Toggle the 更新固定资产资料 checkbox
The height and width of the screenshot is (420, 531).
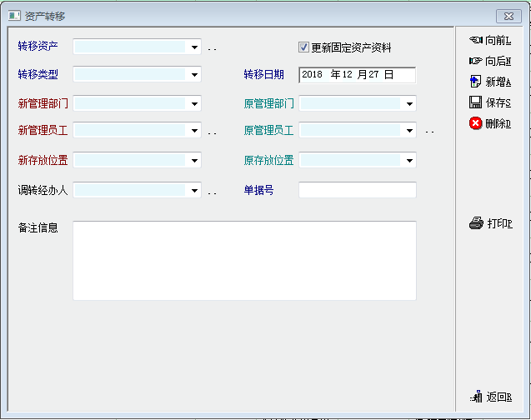pyautogui.click(x=304, y=47)
